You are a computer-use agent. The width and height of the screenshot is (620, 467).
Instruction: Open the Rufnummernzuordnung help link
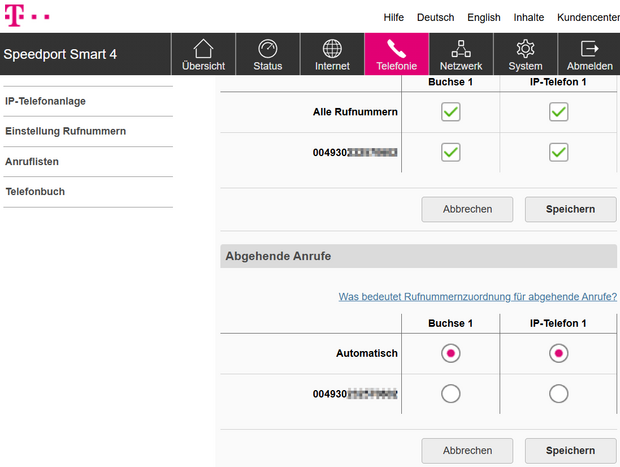coord(477,297)
